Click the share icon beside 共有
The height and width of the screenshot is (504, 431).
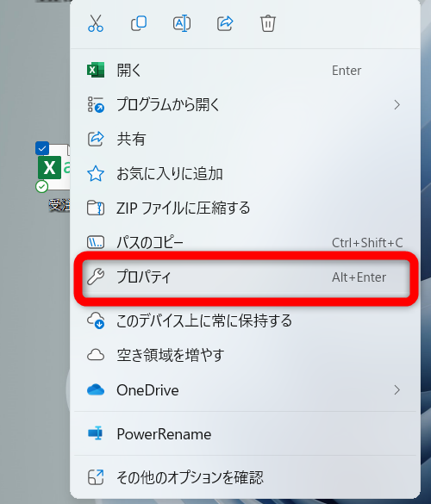tap(96, 140)
